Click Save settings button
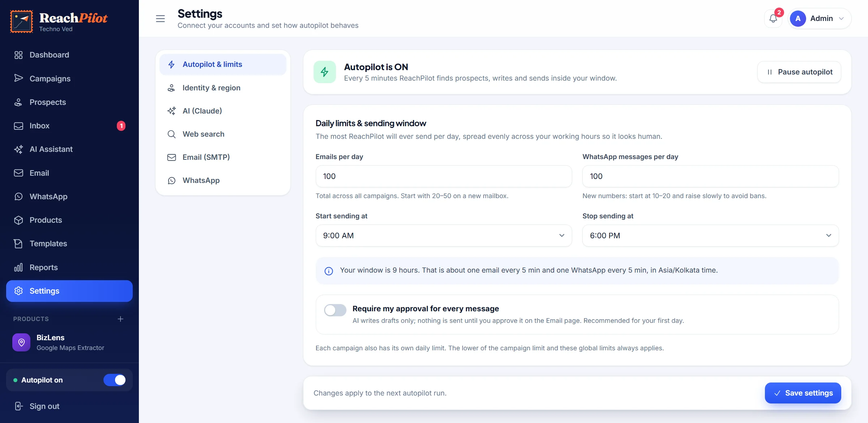The image size is (868, 423). [803, 393]
